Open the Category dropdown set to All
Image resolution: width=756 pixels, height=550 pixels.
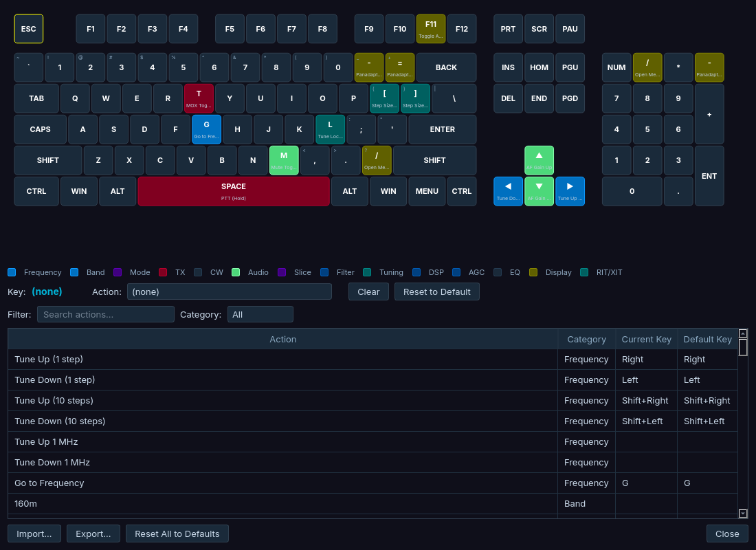click(260, 315)
